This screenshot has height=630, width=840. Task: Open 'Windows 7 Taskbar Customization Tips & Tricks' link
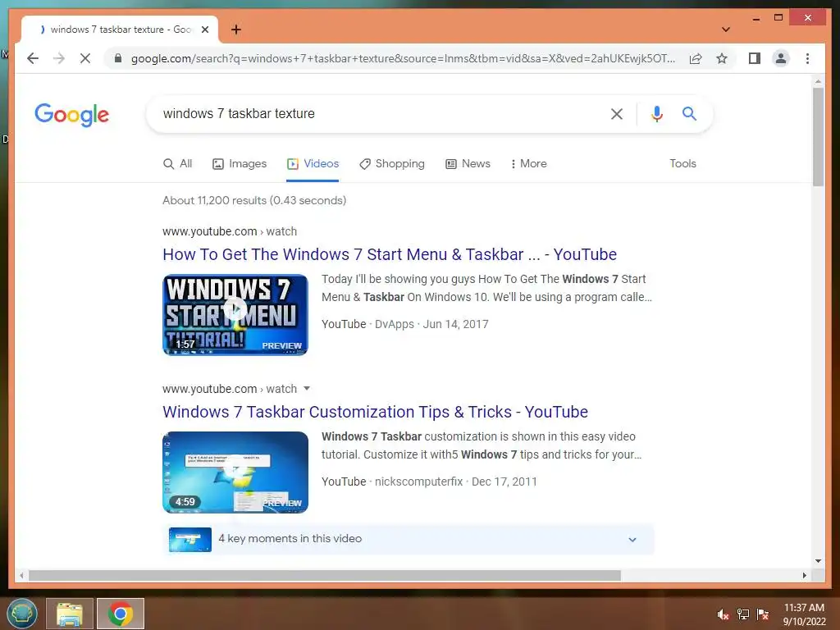(375, 412)
